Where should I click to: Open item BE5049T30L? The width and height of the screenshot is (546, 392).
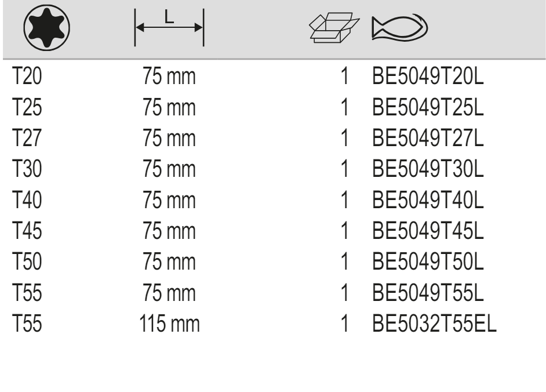[428, 170]
